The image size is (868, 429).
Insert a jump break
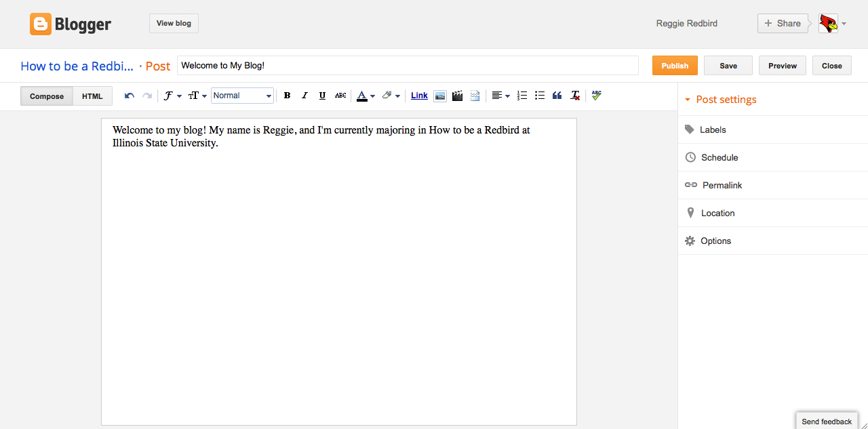click(x=475, y=96)
